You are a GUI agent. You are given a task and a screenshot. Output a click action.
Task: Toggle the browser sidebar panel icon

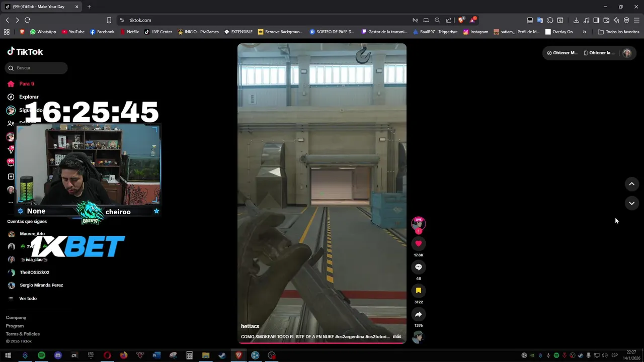(596, 20)
